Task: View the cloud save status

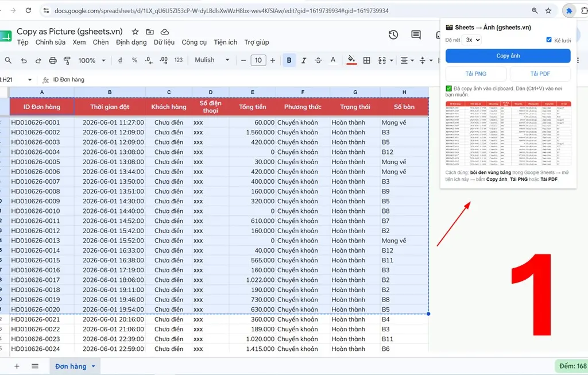Action: 165,32
